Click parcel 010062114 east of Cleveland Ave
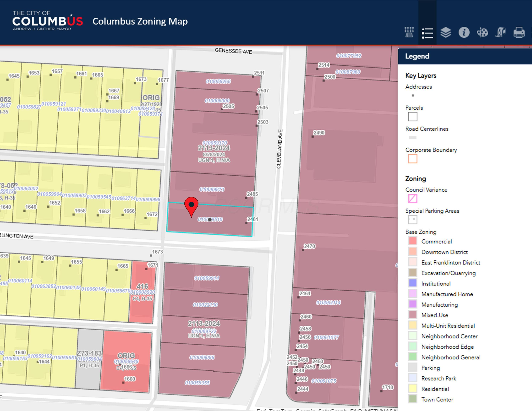Screen dimensions: 532x411 [x=328, y=303]
